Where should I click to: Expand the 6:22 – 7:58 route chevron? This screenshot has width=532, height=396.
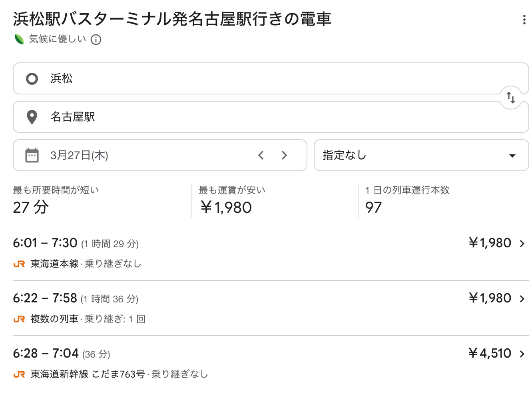[522, 299]
